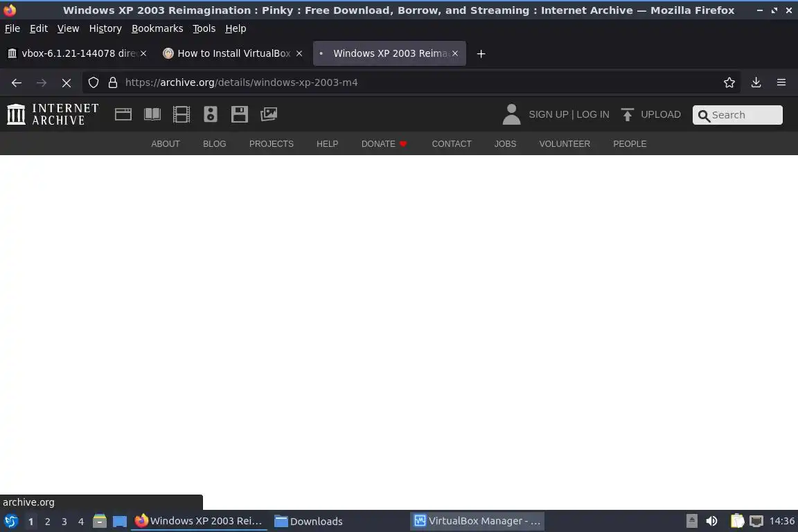Click the removable media eject tray icon
Screen dimensions: 798x532
tap(691, 522)
